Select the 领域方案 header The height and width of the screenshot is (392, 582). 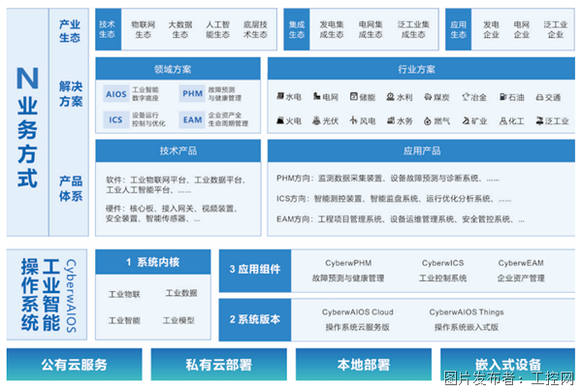178,69
